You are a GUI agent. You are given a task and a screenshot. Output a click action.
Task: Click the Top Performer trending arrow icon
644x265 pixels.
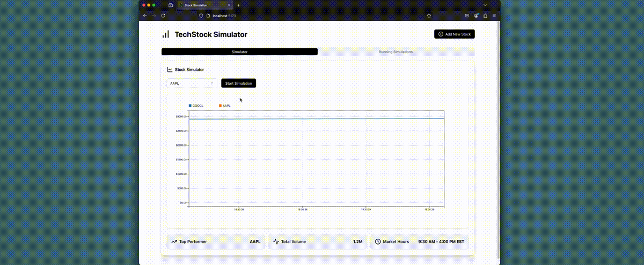[174, 242]
